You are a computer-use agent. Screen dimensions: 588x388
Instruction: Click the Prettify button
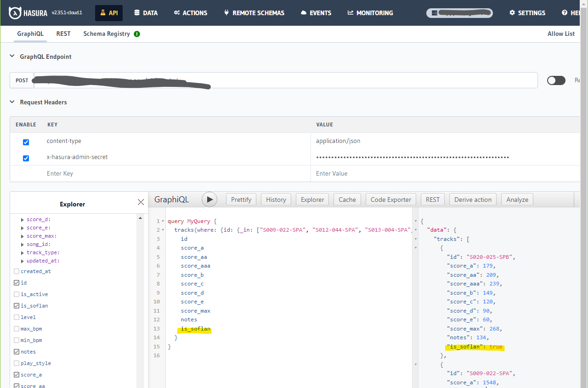click(241, 200)
